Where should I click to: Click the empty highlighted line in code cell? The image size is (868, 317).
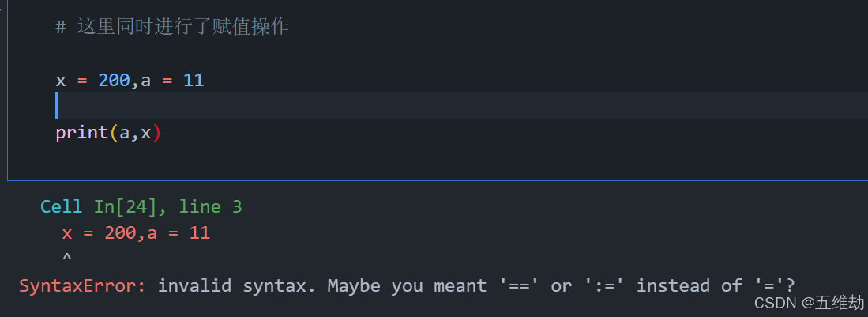pos(395,105)
